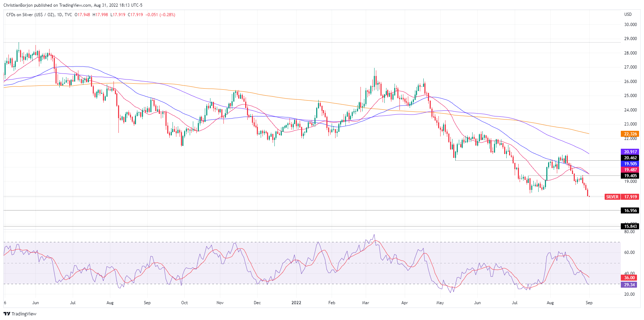Click the blue 19.505 price label
The width and height of the screenshot is (644, 320).
click(x=630, y=164)
